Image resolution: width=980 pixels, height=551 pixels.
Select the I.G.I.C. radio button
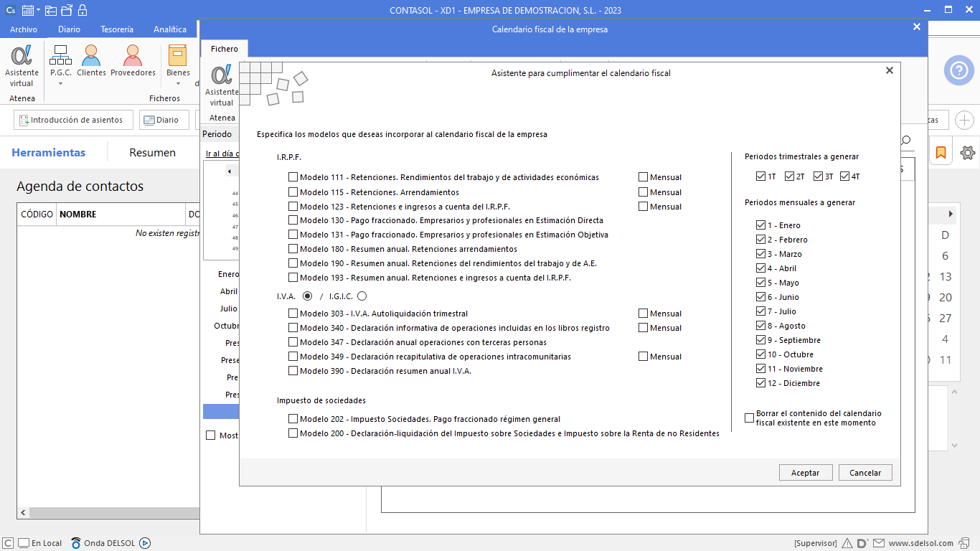click(362, 296)
